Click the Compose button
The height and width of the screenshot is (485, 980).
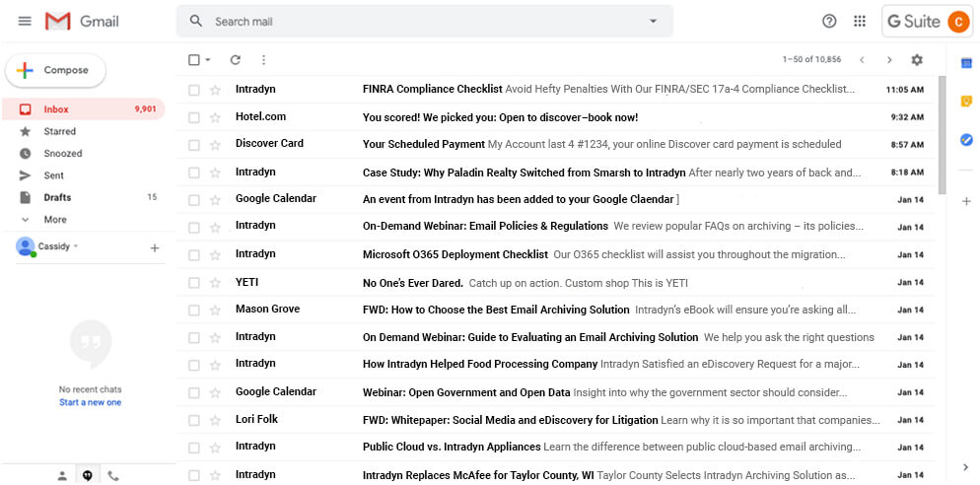click(x=55, y=70)
